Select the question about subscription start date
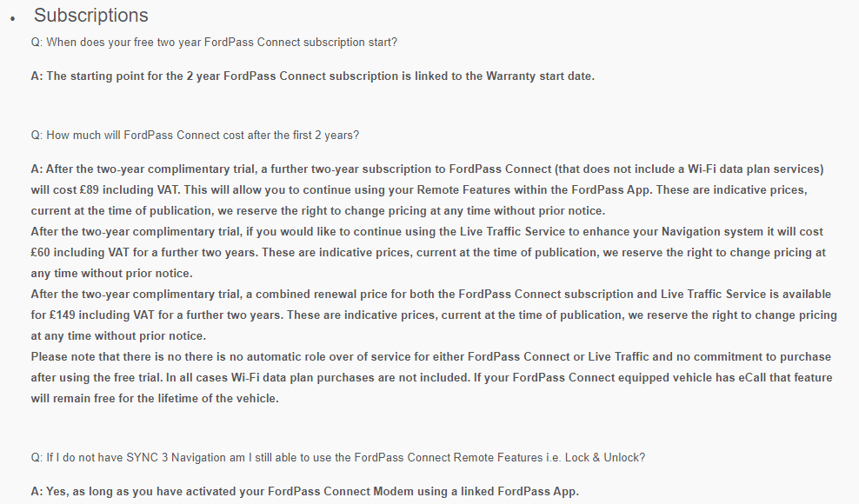Screen dimensions: 859x504 tap(214, 43)
